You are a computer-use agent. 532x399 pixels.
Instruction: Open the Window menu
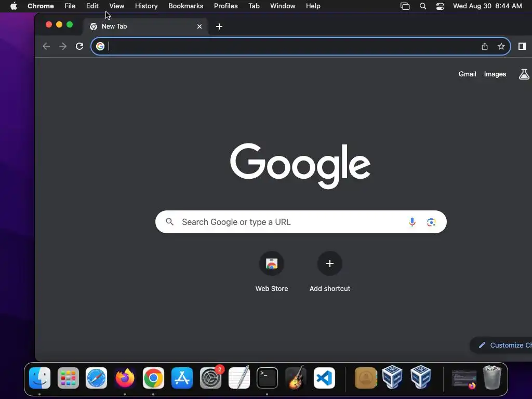point(283,6)
